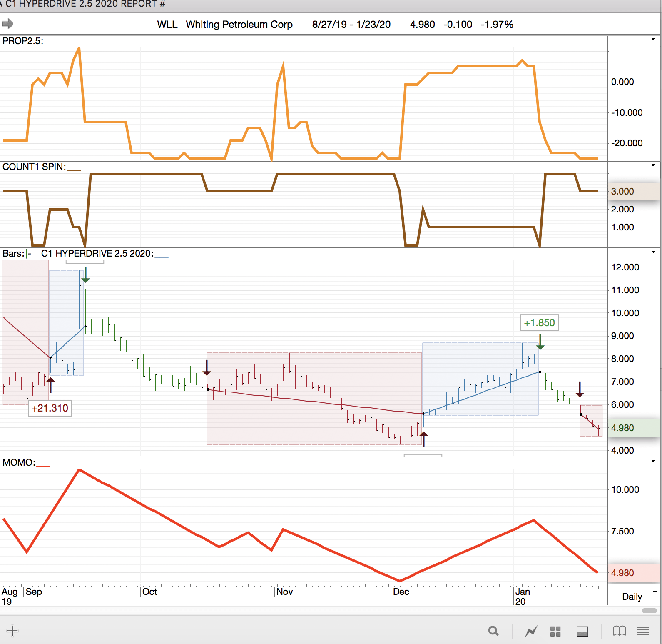Click the horizontal scrollbar thumb below chart

click(x=649, y=611)
